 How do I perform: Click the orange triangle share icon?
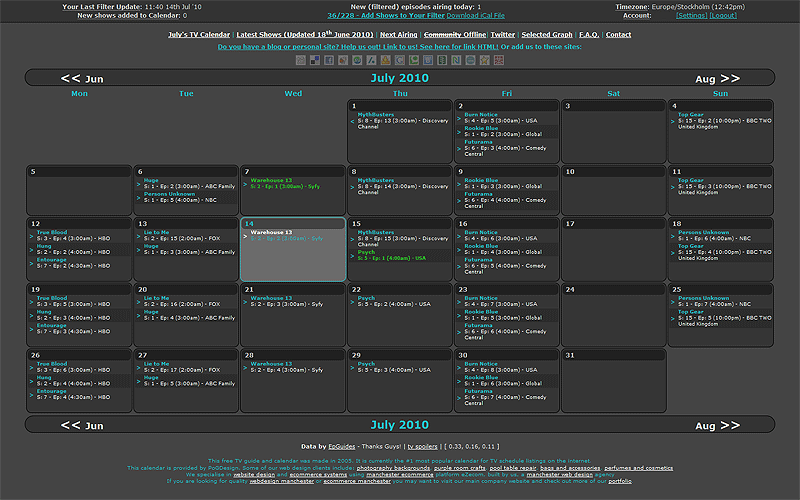(385, 60)
